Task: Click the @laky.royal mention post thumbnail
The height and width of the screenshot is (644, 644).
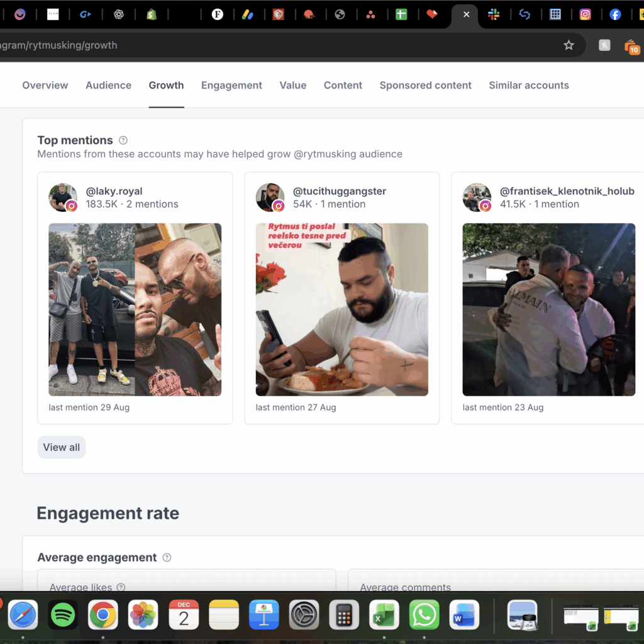Action: click(x=135, y=309)
